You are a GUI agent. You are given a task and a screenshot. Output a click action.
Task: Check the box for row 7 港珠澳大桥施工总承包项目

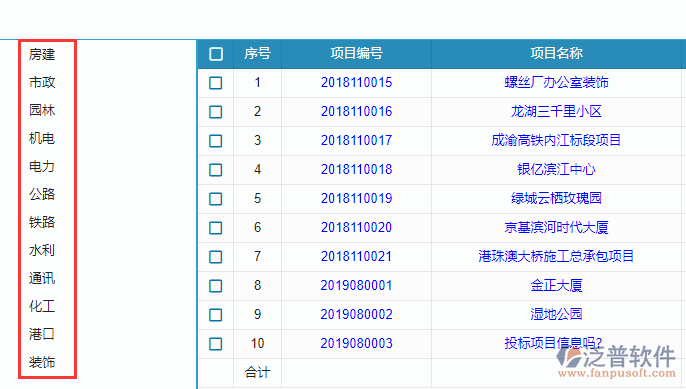(216, 257)
